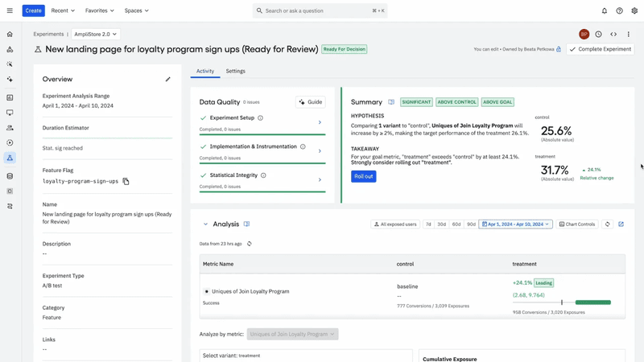Refresh the analysis chart data

(608, 224)
